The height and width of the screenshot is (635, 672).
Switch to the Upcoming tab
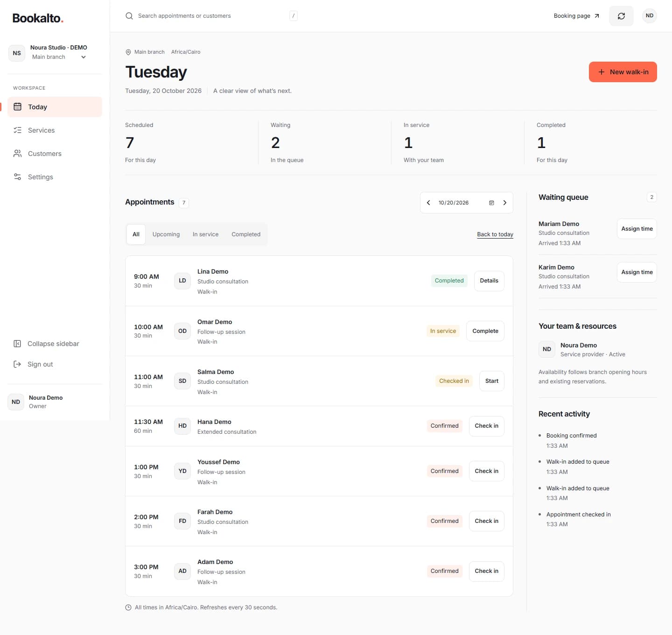click(166, 234)
